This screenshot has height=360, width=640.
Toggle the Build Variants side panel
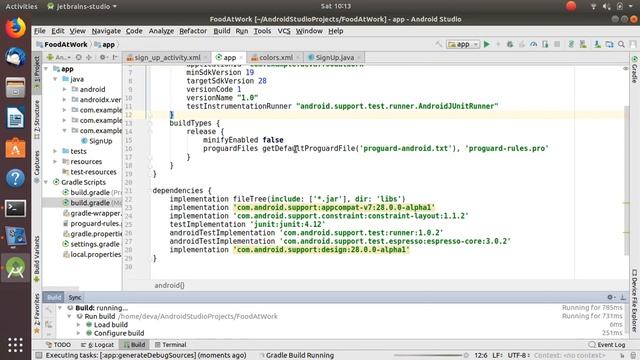[37, 258]
